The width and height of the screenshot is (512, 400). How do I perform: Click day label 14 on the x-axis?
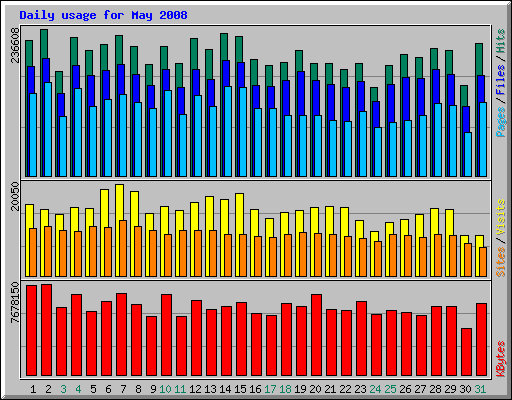(x=225, y=389)
